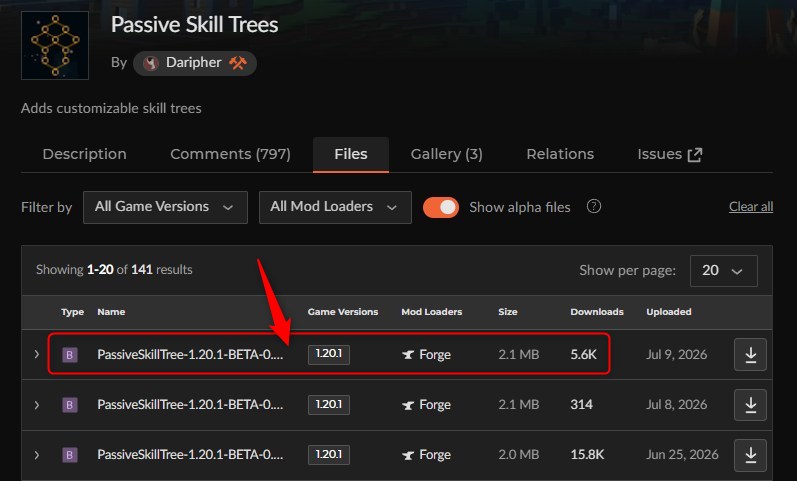Click the Passive Skill Trees title
This screenshot has width=797, height=481.
tap(195, 25)
